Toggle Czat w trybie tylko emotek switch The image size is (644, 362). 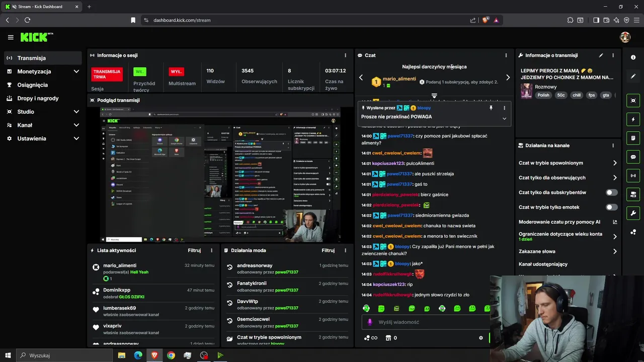pos(612,207)
